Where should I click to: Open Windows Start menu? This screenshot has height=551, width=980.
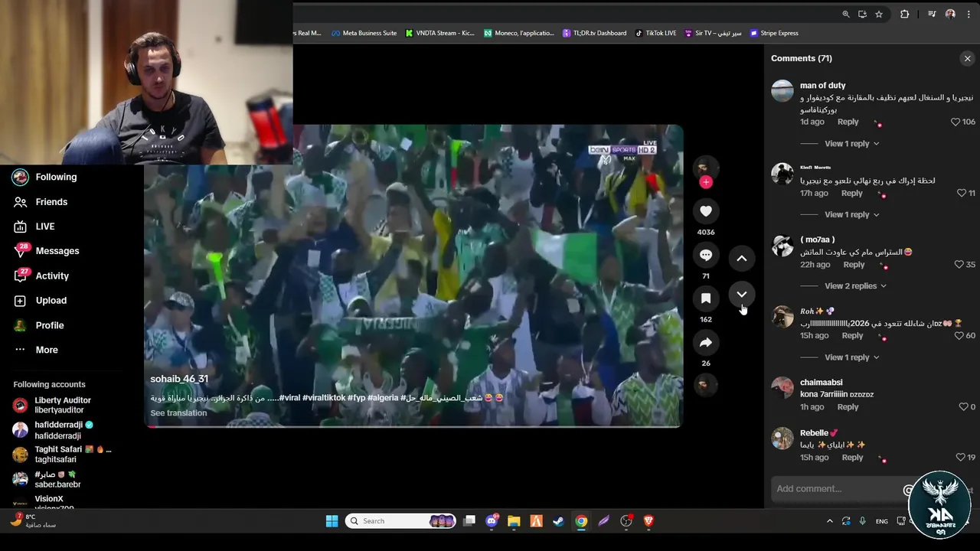tap(332, 521)
